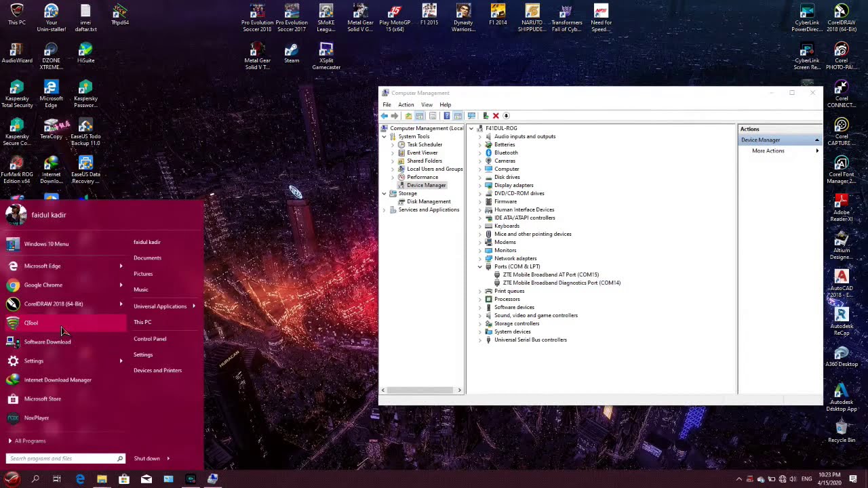This screenshot has width=868, height=488.
Task: Expand the Universal Serial Bus controllers node
Action: pos(479,340)
